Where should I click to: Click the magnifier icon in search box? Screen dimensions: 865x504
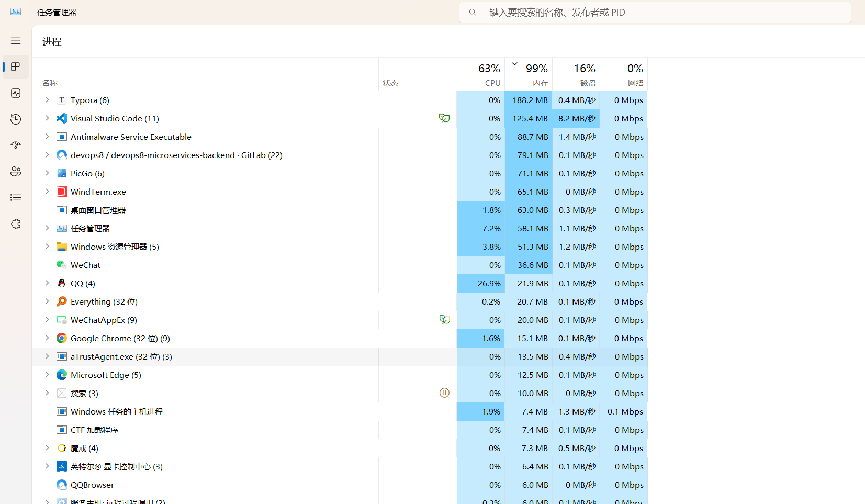coord(473,12)
